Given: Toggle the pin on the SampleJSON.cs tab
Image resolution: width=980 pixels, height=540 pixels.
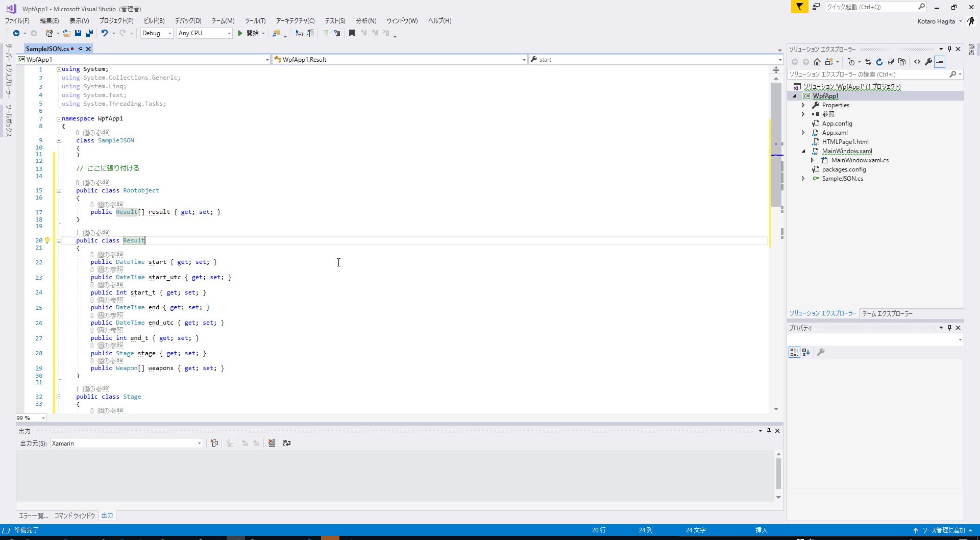Looking at the screenshot, I should [80, 48].
